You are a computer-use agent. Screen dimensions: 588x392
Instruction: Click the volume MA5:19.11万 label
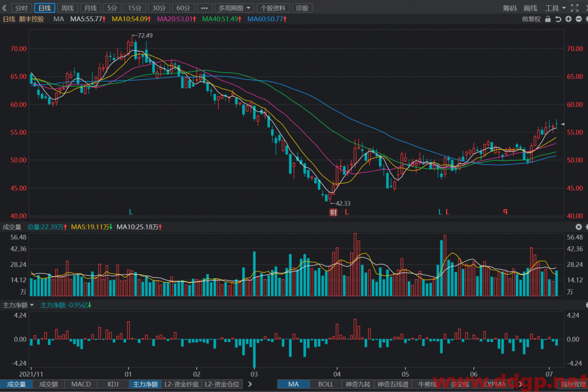[x=91, y=227]
